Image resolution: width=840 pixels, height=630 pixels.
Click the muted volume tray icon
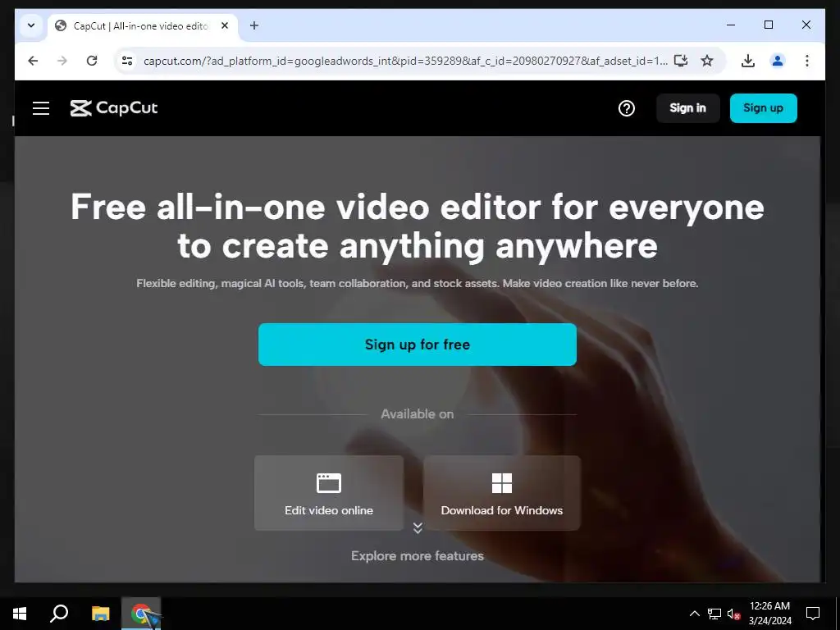[733, 614]
